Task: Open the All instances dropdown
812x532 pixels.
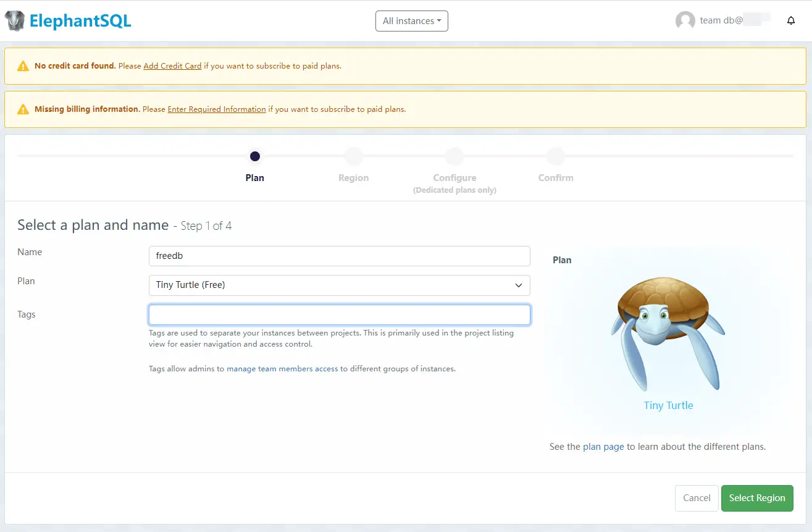Action: point(412,21)
